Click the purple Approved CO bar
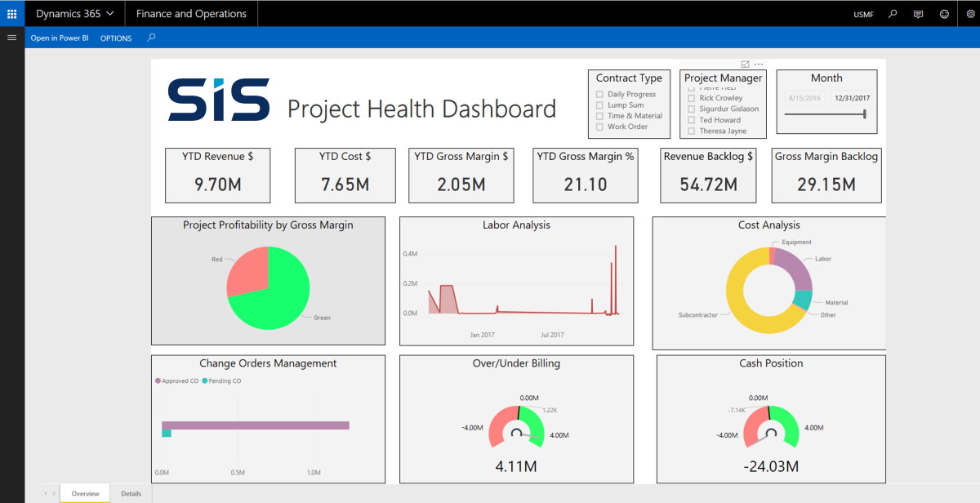 tap(256, 425)
